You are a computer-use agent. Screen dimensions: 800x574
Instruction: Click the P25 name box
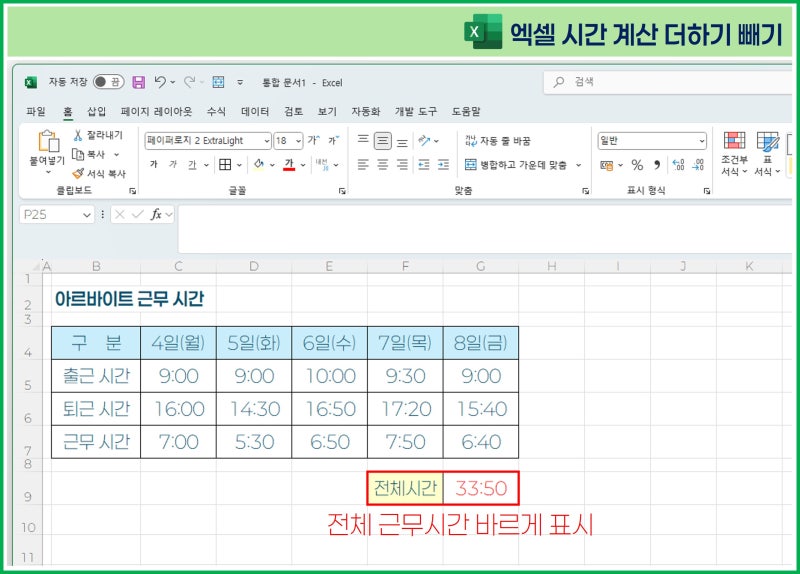57,215
